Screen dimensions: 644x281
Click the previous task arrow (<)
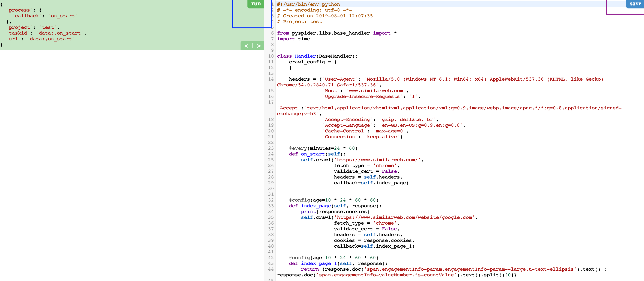point(246,46)
